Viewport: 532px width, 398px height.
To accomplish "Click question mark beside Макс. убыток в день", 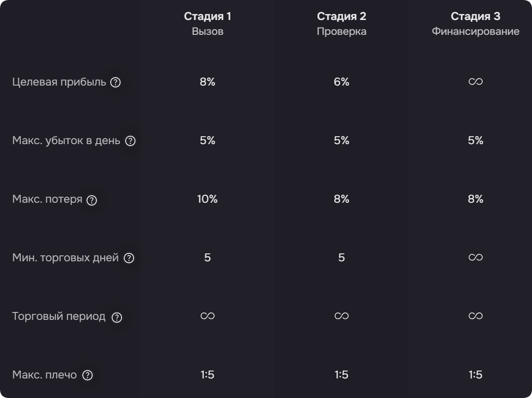I will click(x=130, y=141).
